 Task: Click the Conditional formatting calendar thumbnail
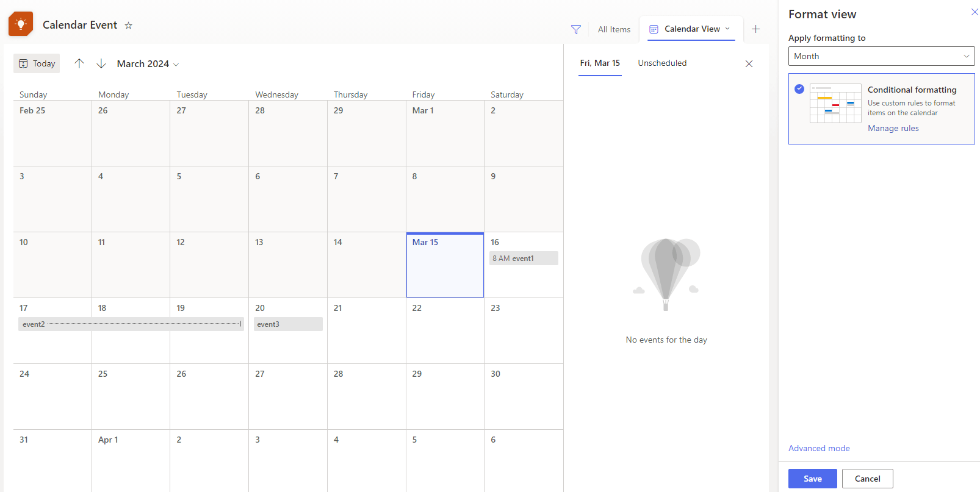pos(835,104)
